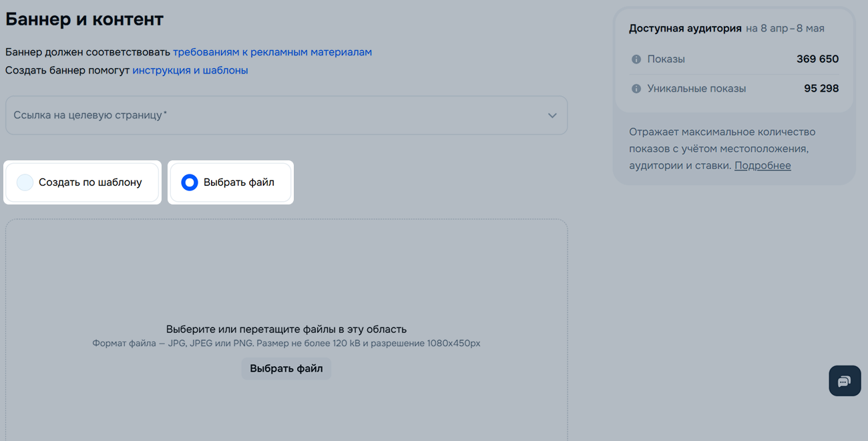Viewport: 868px width, 441px height.
Task: Click the Ссылка на целевую страницу field
Action: click(x=267, y=116)
